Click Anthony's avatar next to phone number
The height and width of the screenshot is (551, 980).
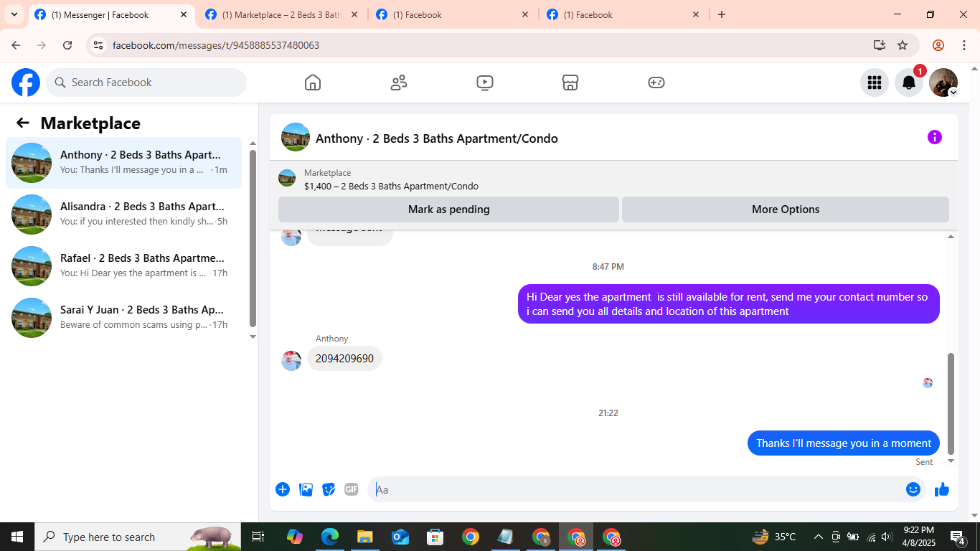click(291, 360)
